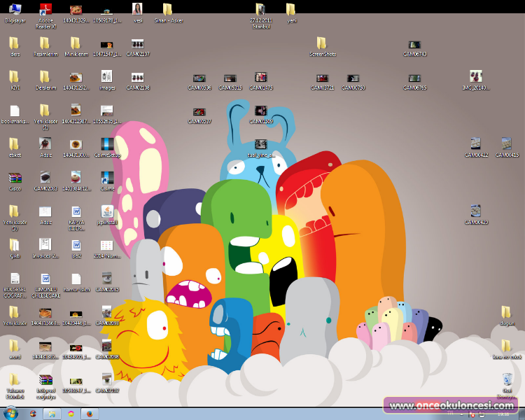The height and width of the screenshot is (420, 525).
Task: Select the jxpiinstall Java installer icon
Action: click(106, 211)
